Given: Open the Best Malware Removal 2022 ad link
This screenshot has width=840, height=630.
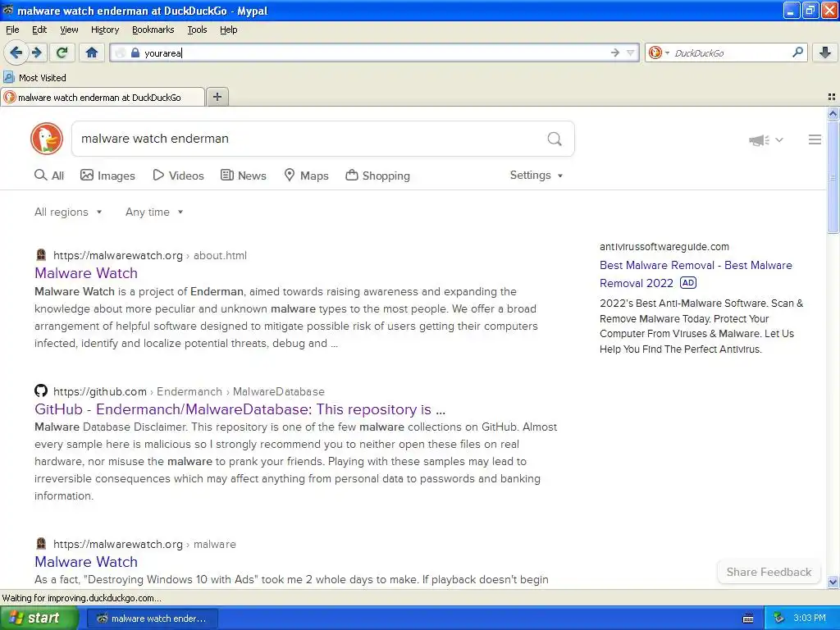Looking at the screenshot, I should tap(696, 274).
